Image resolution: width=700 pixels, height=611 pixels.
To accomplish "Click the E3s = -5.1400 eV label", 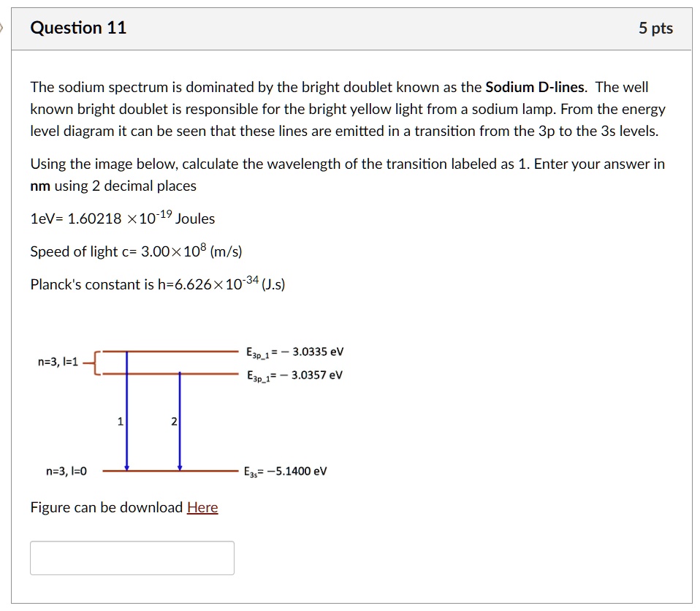I will [x=285, y=471].
